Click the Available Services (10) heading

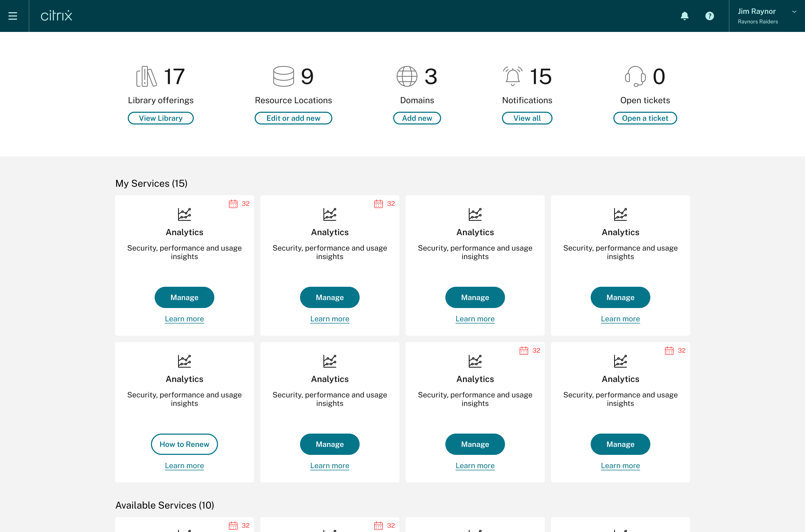point(165,505)
